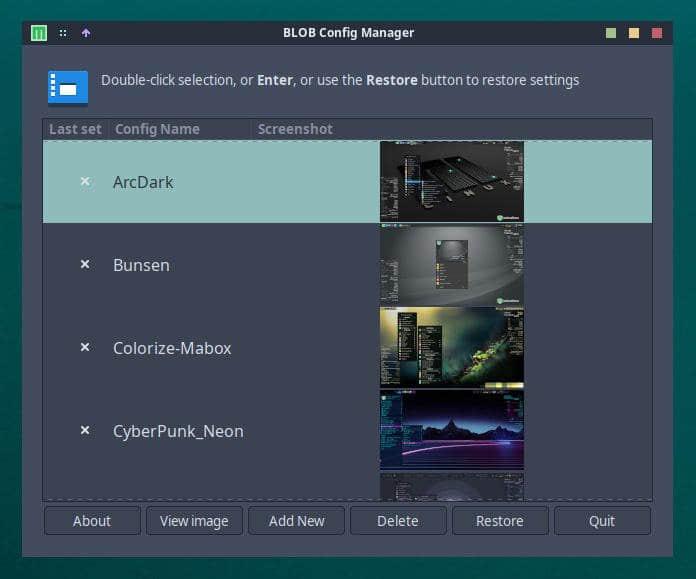Click the green Mabox icon in title bar
Screen dimensions: 696x579
tap(39, 33)
